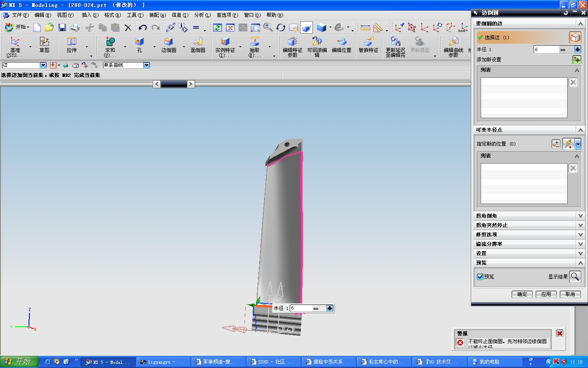The height and width of the screenshot is (368, 588).
Task: Select the 替换特征 (Replace Feature) tool
Action: click(x=368, y=45)
